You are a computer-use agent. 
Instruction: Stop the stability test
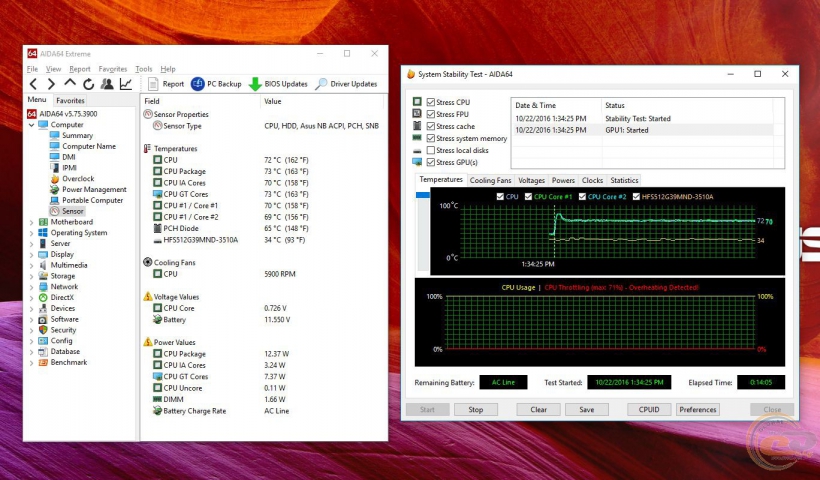[475, 409]
